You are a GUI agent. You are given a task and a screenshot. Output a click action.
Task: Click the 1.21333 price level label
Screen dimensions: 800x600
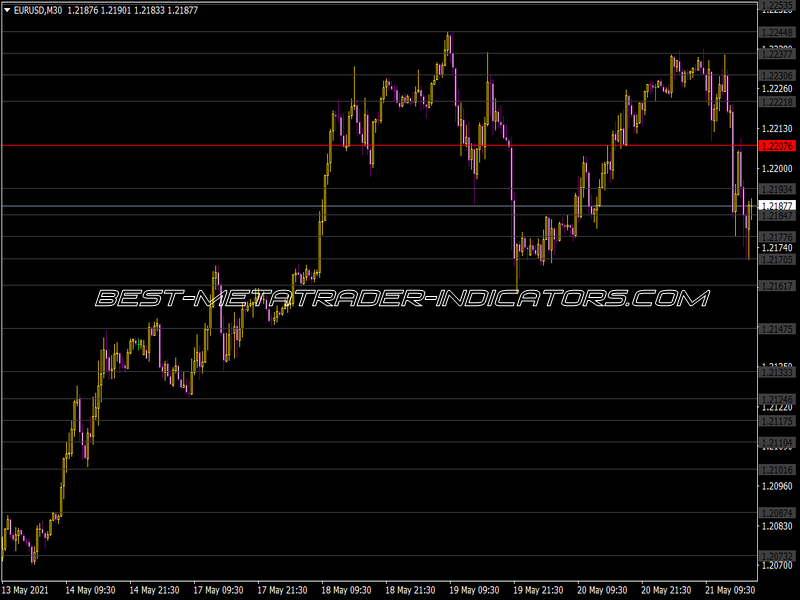[x=777, y=372]
